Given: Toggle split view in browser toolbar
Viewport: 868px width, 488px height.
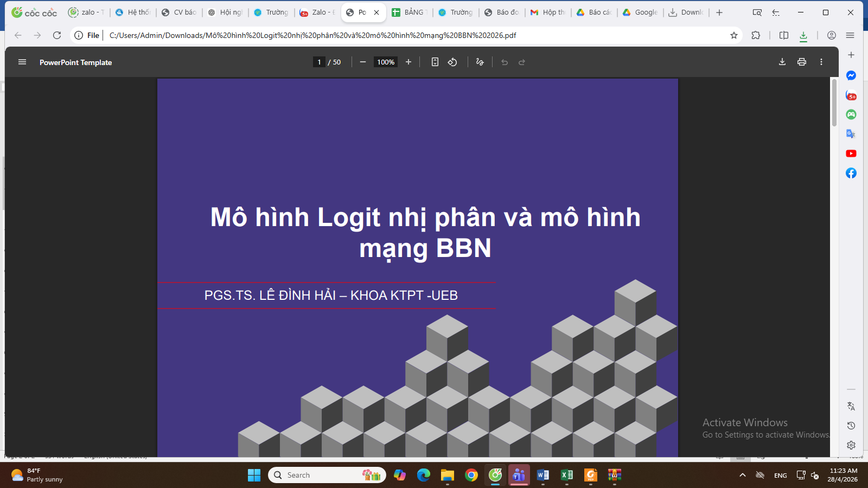Looking at the screenshot, I should pos(783,35).
